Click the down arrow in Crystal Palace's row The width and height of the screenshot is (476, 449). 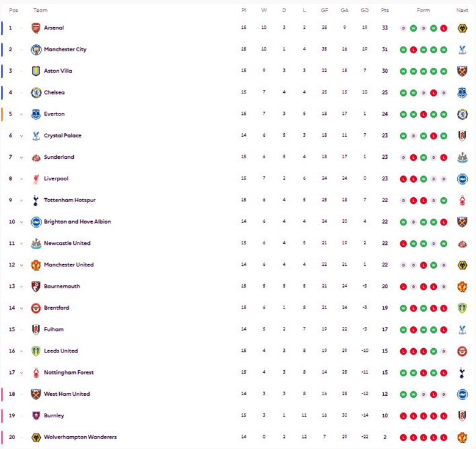pyautogui.click(x=21, y=136)
